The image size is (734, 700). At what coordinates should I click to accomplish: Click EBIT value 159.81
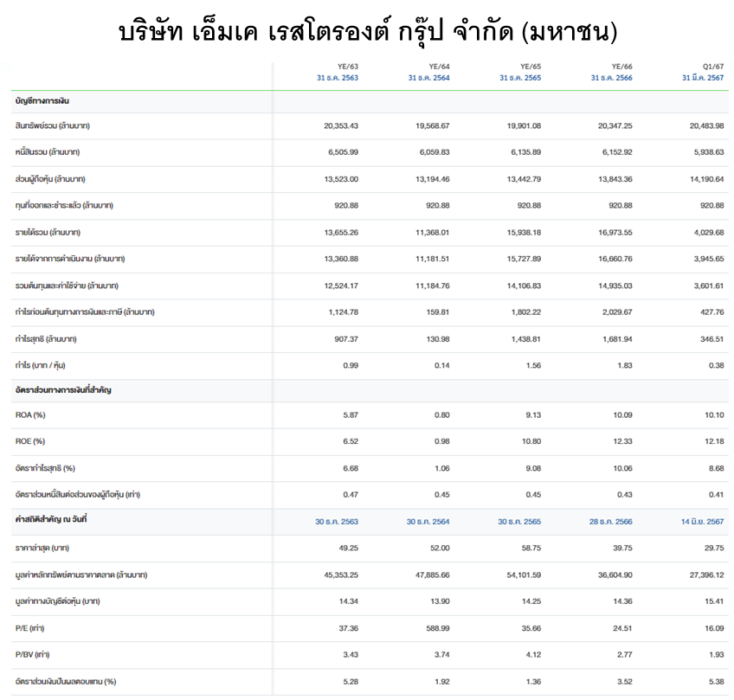point(438,311)
